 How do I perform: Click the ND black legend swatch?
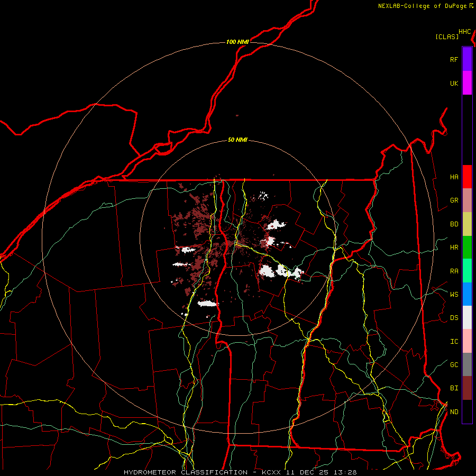pyautogui.click(x=467, y=411)
